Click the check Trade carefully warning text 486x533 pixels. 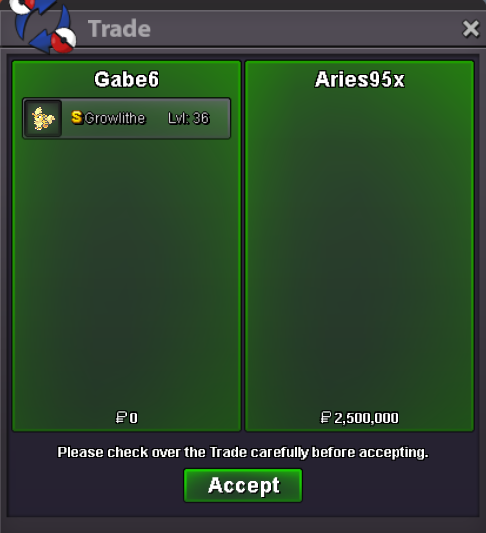click(x=243, y=452)
